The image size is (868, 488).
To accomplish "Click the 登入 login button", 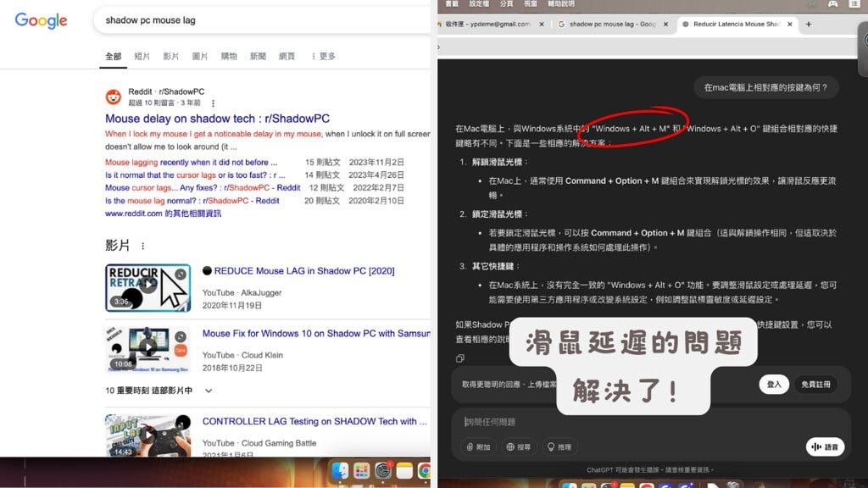I will coord(773,384).
